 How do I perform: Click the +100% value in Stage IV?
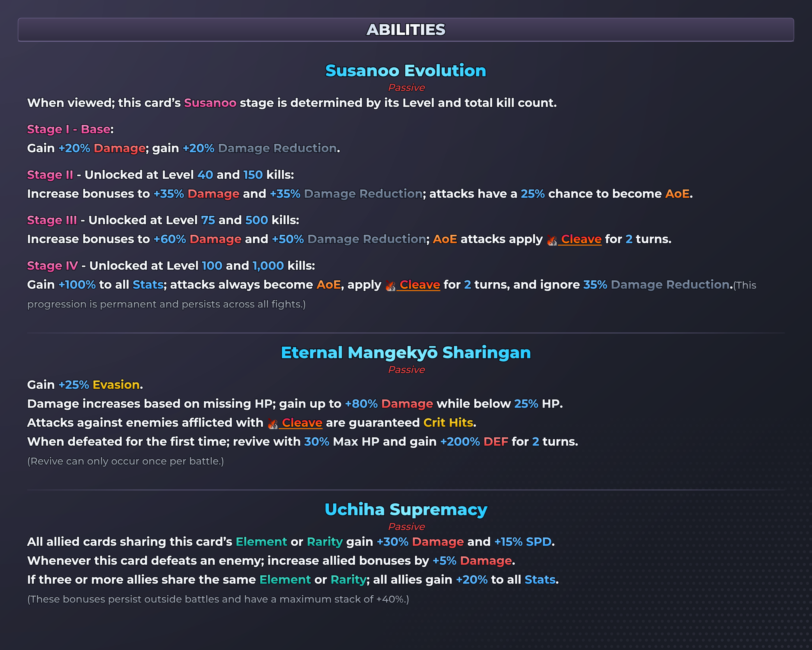[x=77, y=285]
